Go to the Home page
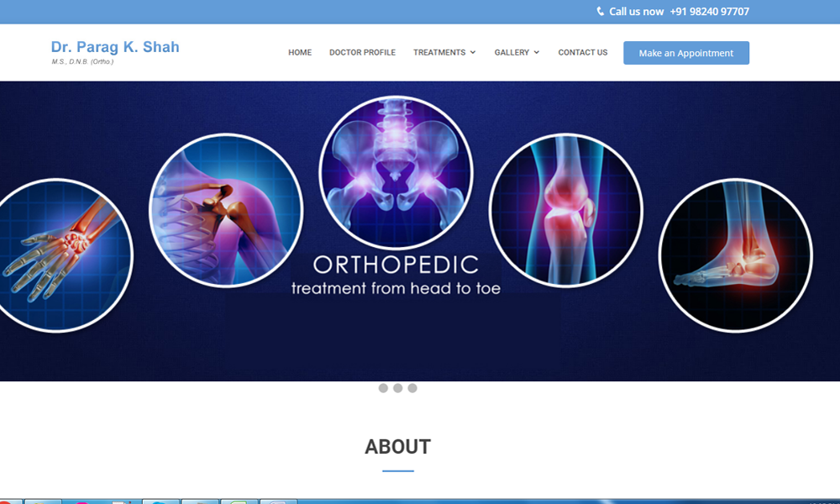840x504 pixels. [x=300, y=52]
